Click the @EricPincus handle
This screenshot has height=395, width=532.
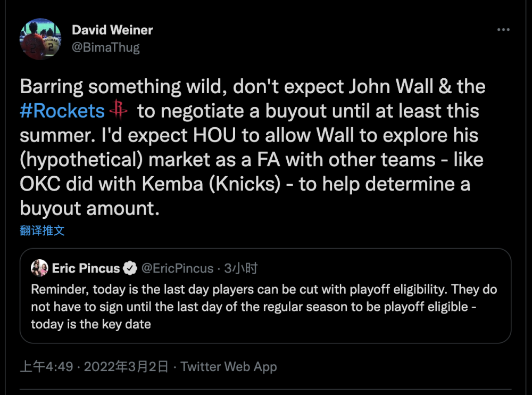[x=177, y=268]
